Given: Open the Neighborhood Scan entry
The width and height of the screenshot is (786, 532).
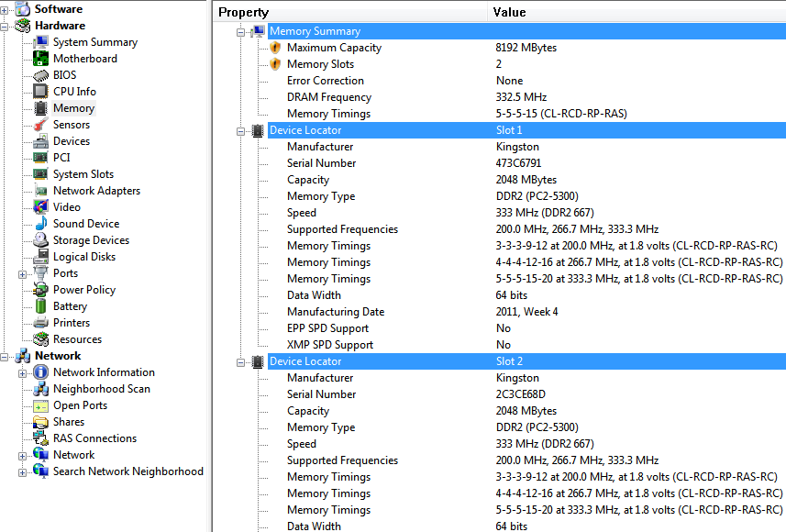Looking at the screenshot, I should tap(101, 389).
